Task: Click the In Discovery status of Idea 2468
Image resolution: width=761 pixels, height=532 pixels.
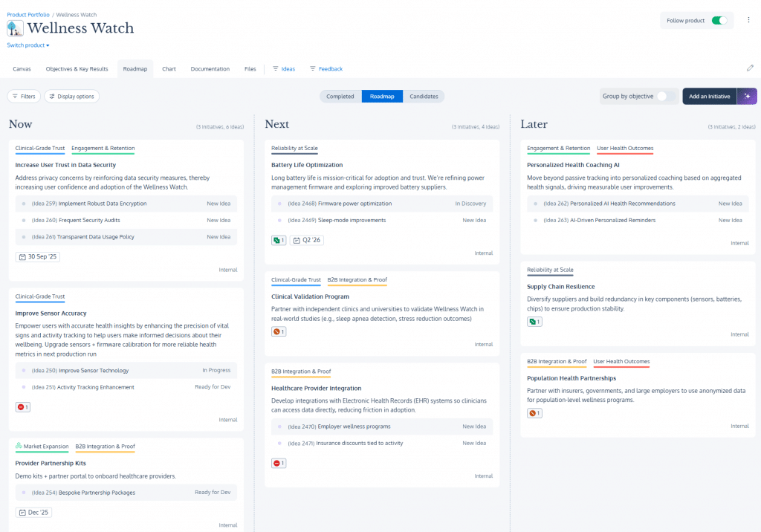Action: click(470, 204)
